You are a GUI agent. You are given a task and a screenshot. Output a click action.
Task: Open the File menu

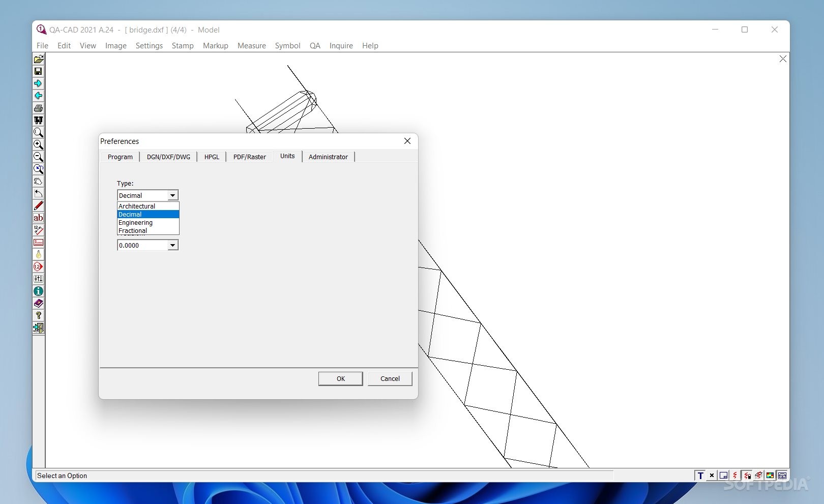click(x=42, y=45)
